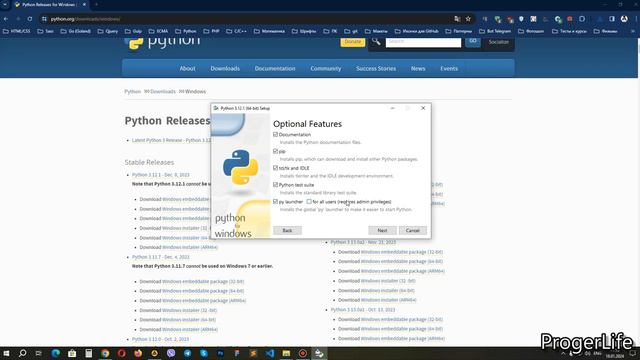Viewport: 640px width, 360px height.
Task: Open the browser profile avatar
Action: [624, 19]
